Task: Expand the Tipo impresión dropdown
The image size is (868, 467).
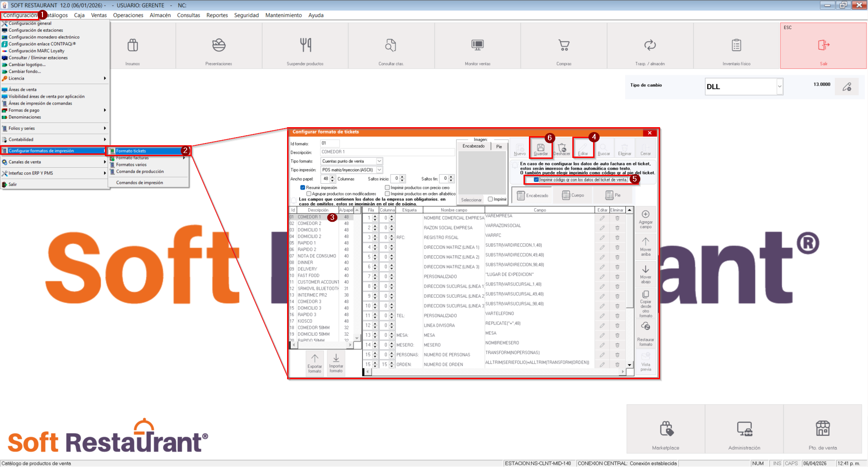Action: pos(379,170)
